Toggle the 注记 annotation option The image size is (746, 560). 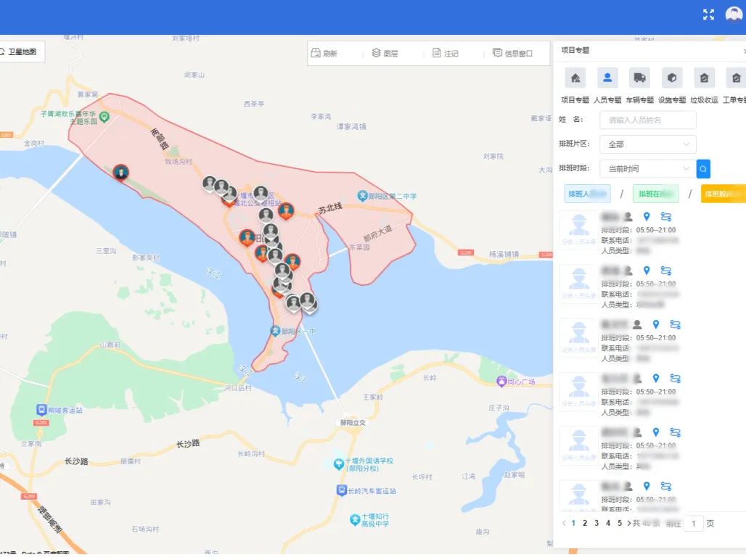click(446, 54)
